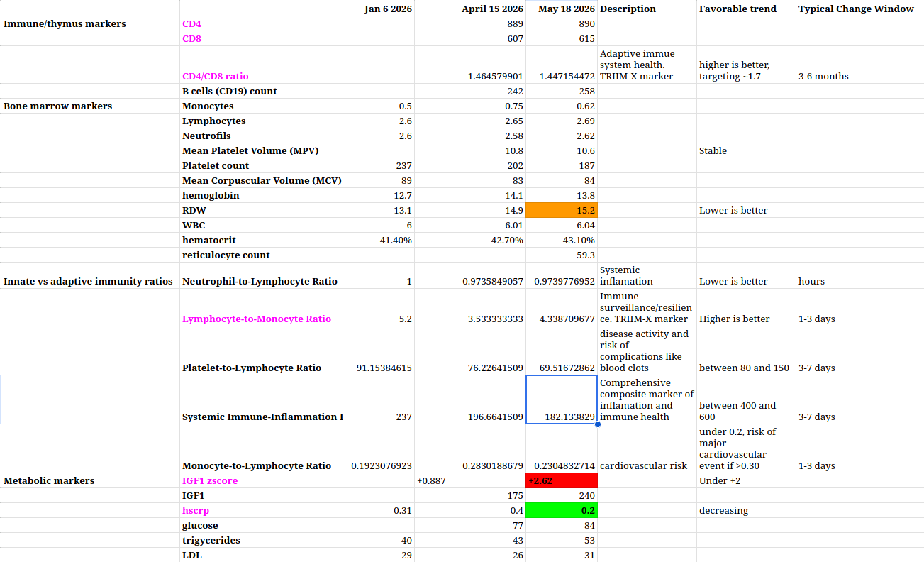The height and width of the screenshot is (562, 924).
Task: Select the 'Immune/thymus markers' category cell
Action: (x=91, y=23)
